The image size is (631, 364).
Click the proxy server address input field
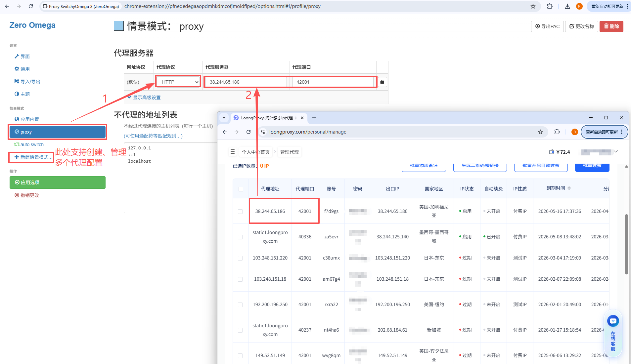coord(245,82)
